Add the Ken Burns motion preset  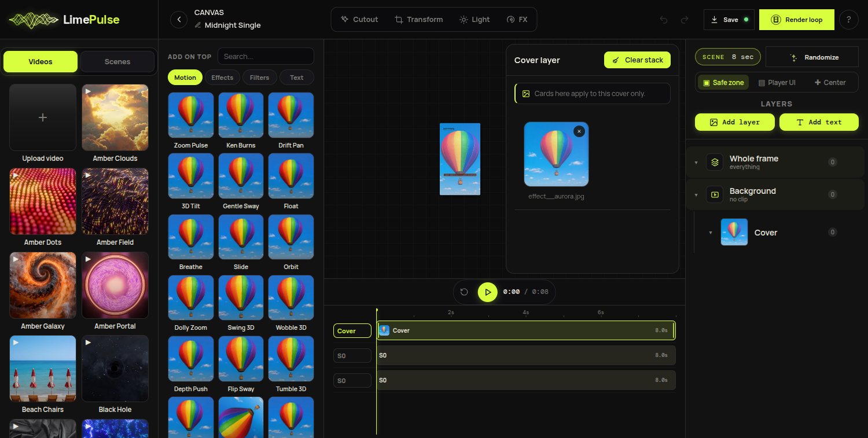pos(241,116)
